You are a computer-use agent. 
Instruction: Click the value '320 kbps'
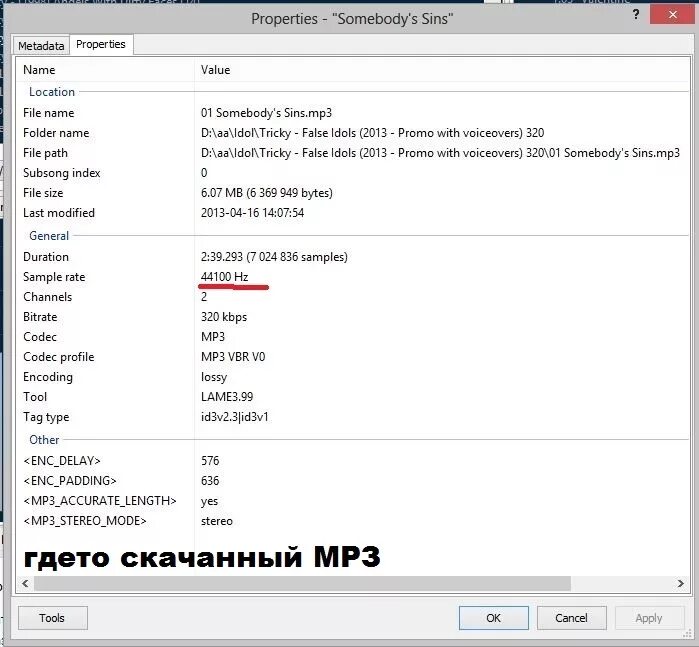224,317
